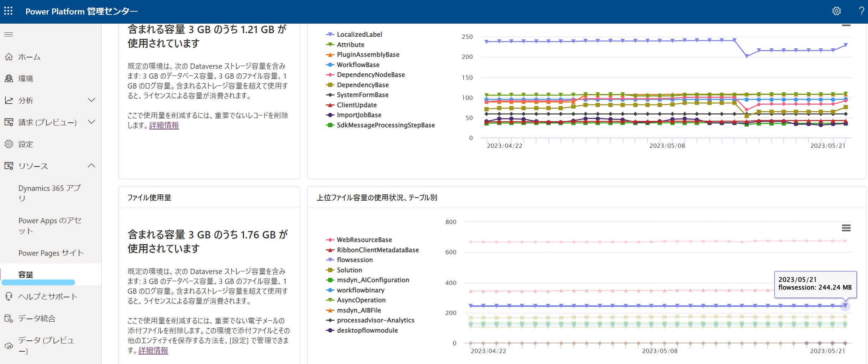Expand the 分析 section chevron
Viewport: 868px width, 364px height.
91,101
